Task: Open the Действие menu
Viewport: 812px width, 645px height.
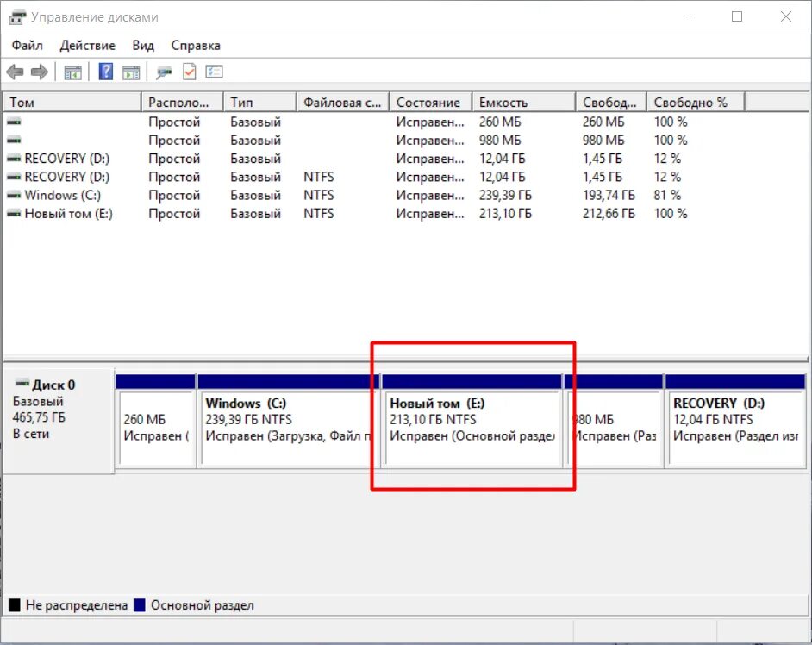Action: coord(88,46)
